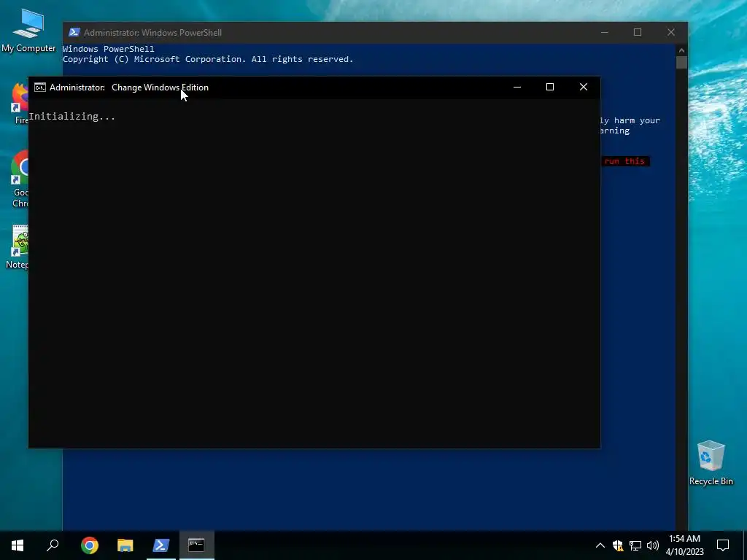Screen dimensions: 747x560
Task: Select Notepad++ desktop shortcut
Action: click(19, 247)
